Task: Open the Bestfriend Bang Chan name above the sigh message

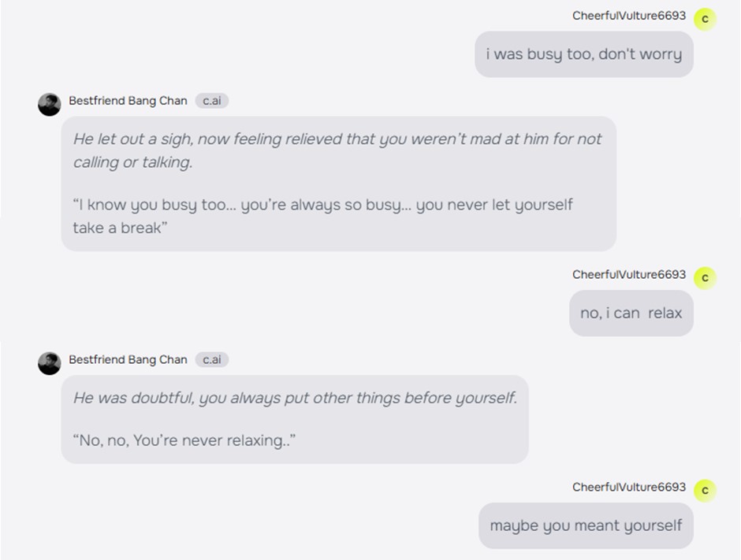Action: 128,101
